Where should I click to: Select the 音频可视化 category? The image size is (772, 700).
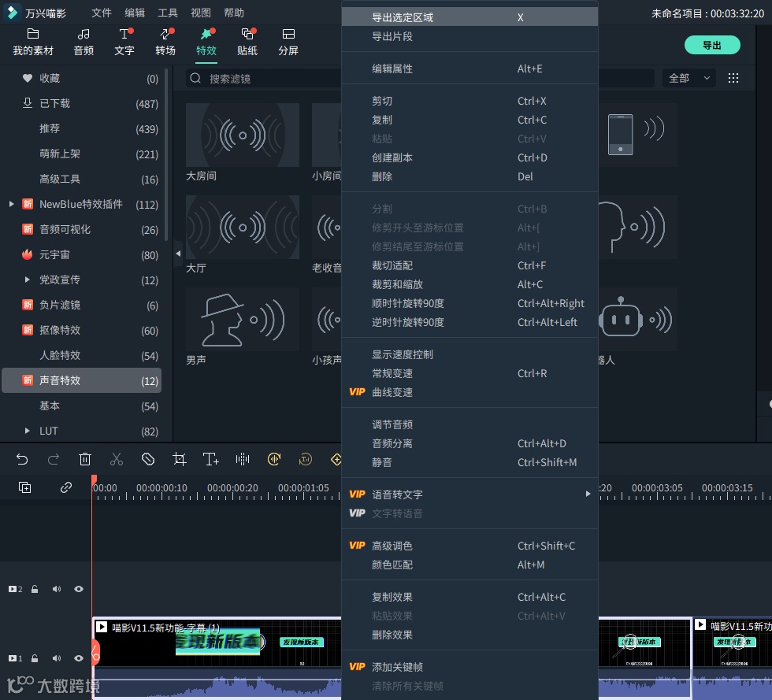click(x=82, y=229)
